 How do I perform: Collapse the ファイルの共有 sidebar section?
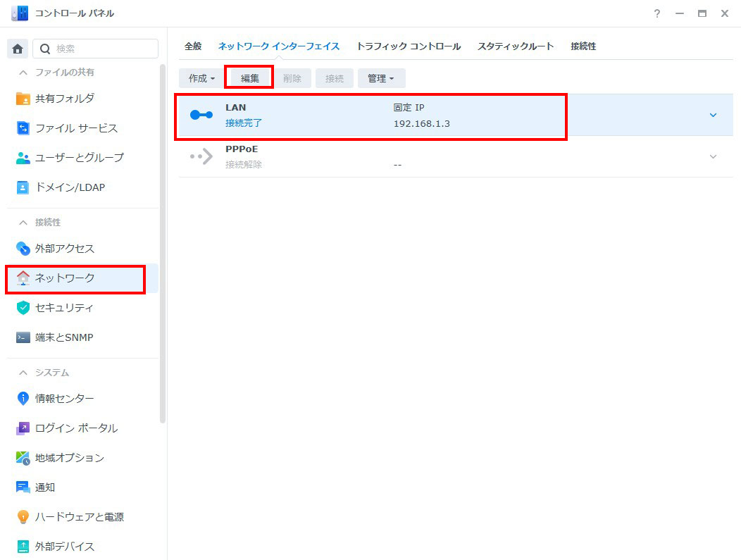[23, 73]
